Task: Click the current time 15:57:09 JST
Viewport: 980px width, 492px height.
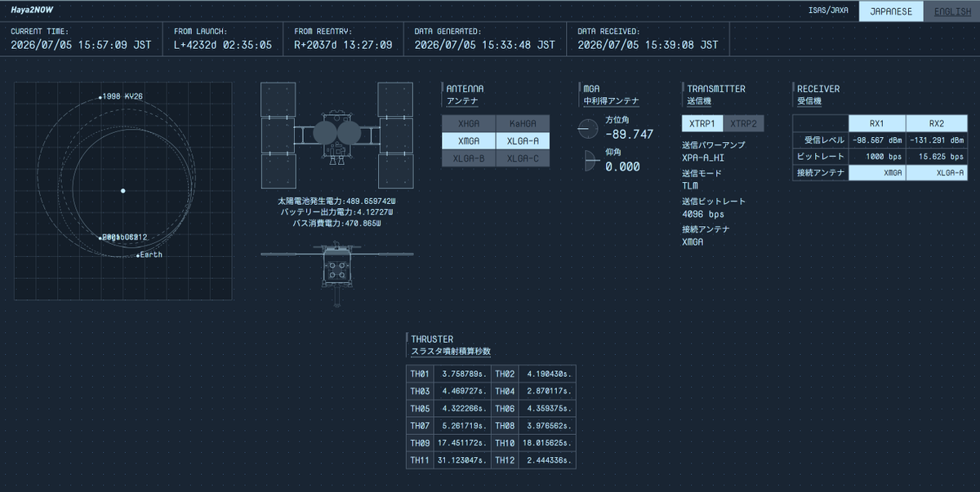Action: 81,45
